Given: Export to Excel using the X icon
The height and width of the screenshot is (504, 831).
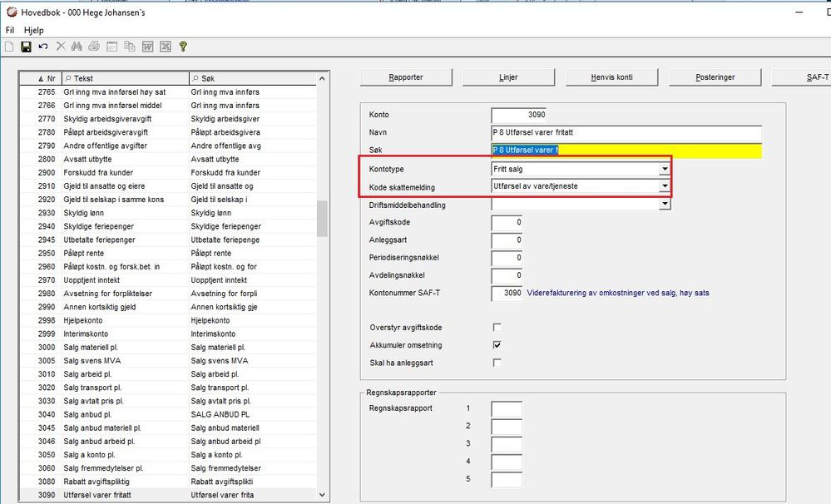Looking at the screenshot, I should [165, 47].
